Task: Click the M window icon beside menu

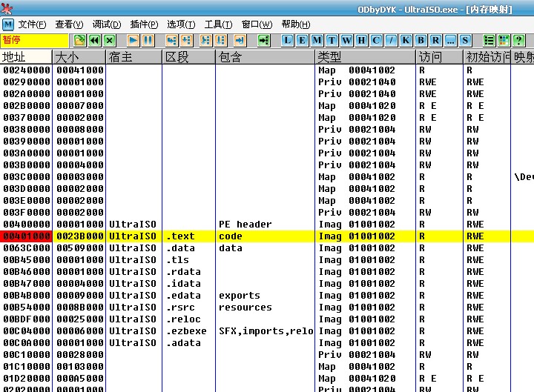Action: (x=8, y=24)
